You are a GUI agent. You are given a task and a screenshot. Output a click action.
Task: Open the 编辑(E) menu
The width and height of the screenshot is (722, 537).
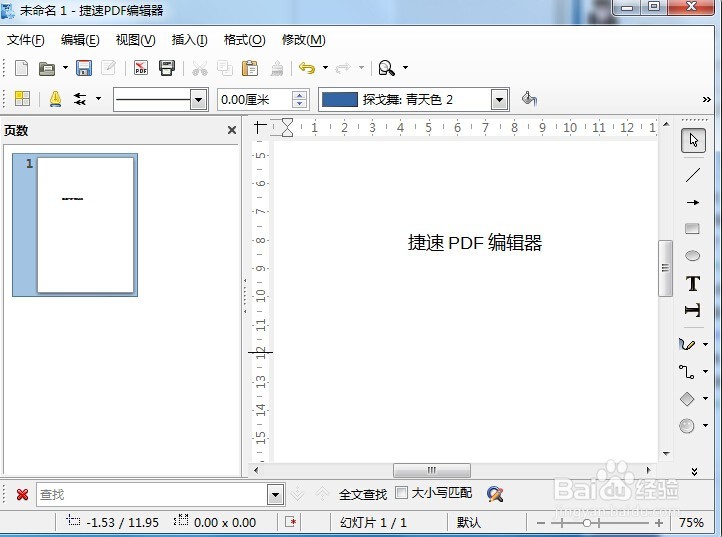[x=80, y=40]
